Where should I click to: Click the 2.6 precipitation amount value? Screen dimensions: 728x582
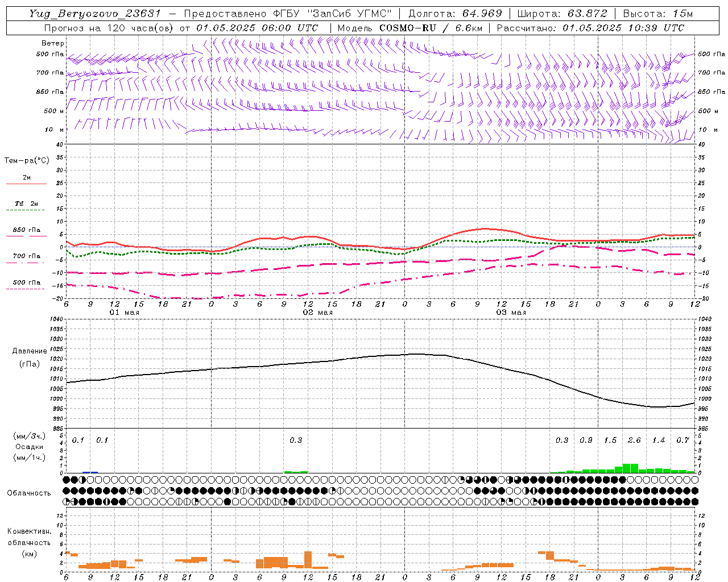[x=634, y=440]
